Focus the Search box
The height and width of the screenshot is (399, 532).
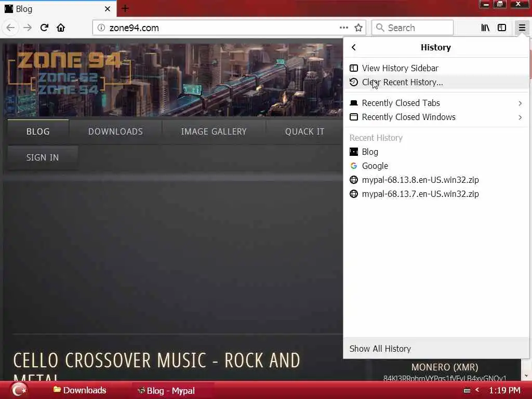[x=412, y=28]
